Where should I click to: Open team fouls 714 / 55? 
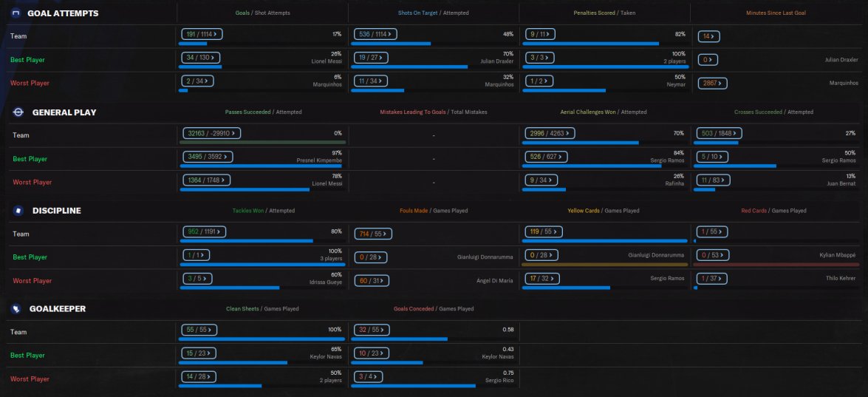tap(373, 234)
